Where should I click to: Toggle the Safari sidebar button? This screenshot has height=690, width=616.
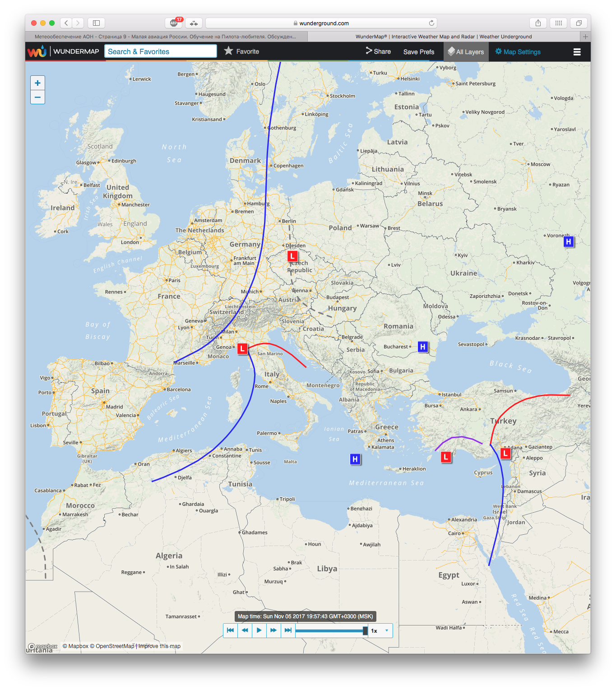tap(96, 23)
